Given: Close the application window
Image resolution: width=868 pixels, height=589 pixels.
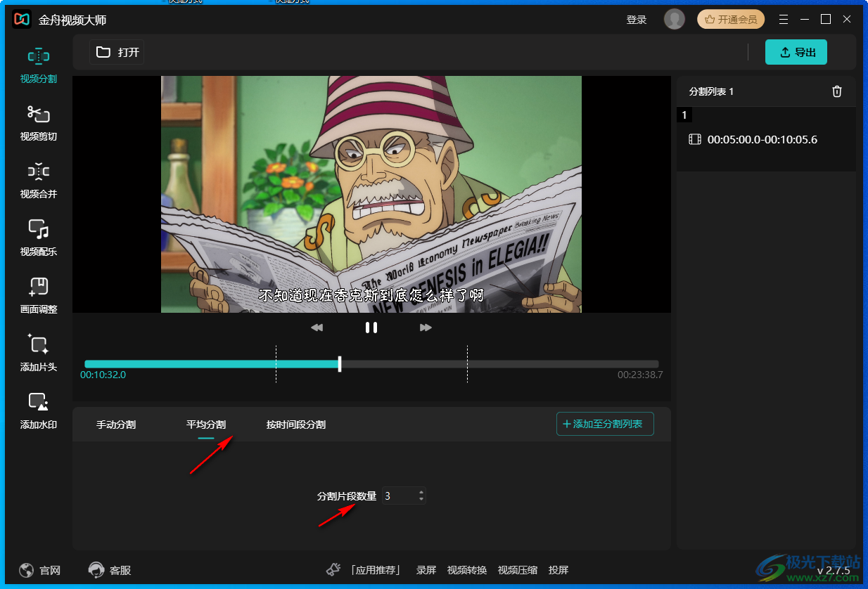Looking at the screenshot, I should pyautogui.click(x=847, y=20).
